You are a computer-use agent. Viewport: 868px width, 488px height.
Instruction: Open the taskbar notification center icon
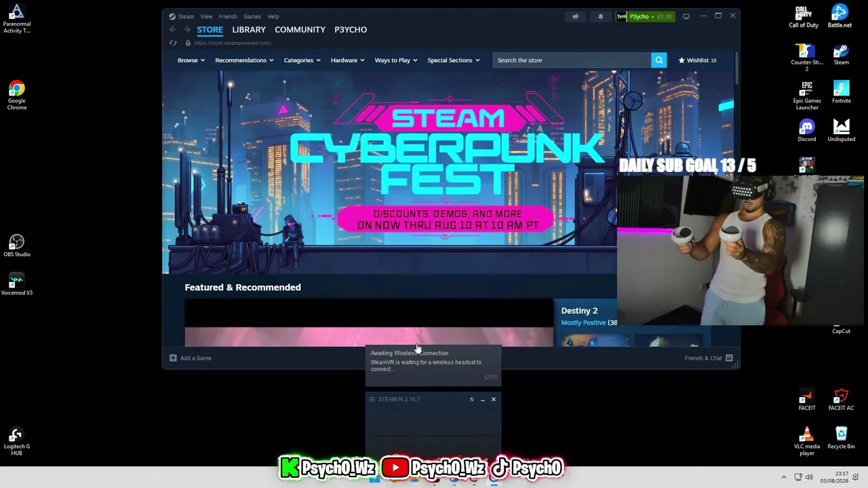pos(856,477)
